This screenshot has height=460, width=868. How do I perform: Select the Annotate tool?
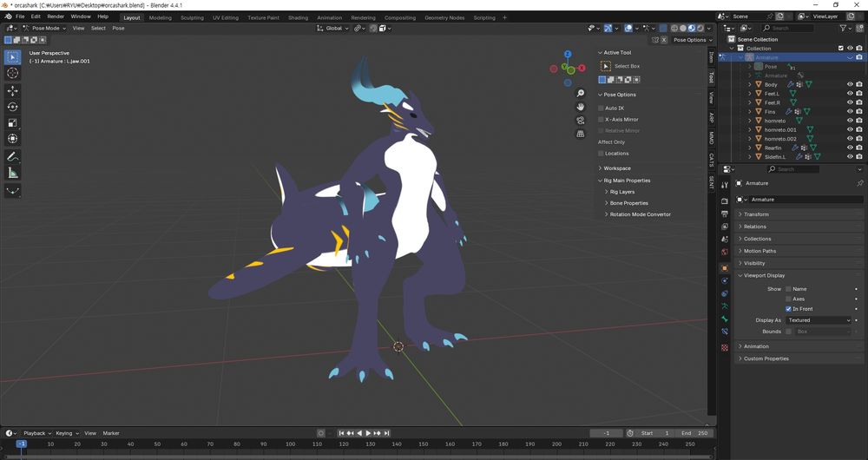[13, 157]
